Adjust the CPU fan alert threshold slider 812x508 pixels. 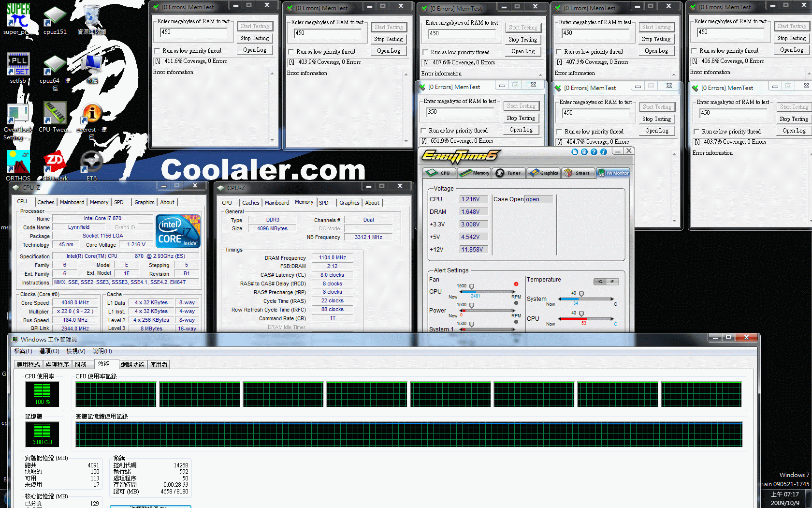[x=472, y=286]
